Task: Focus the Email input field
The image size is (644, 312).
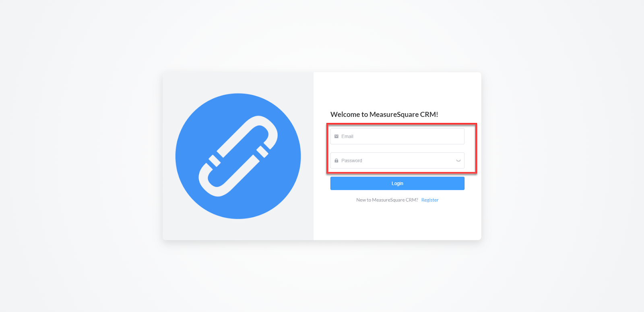Action: coord(397,136)
